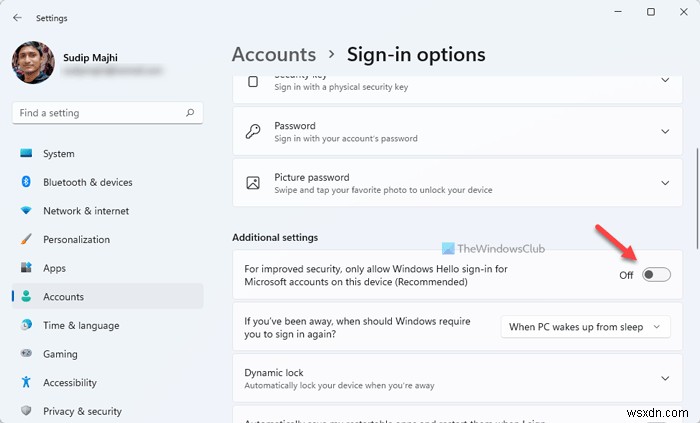Select the Apps icon in sidebar
Image resolution: width=700 pixels, height=423 pixels.
26,268
